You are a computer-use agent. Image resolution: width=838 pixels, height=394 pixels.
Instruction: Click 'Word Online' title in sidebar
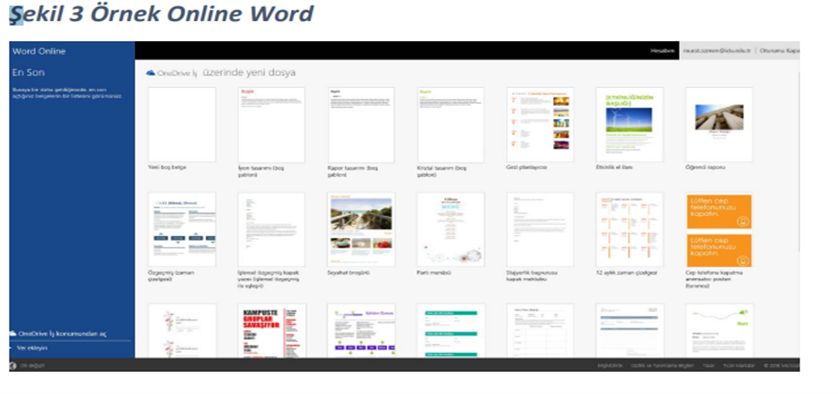(39, 51)
